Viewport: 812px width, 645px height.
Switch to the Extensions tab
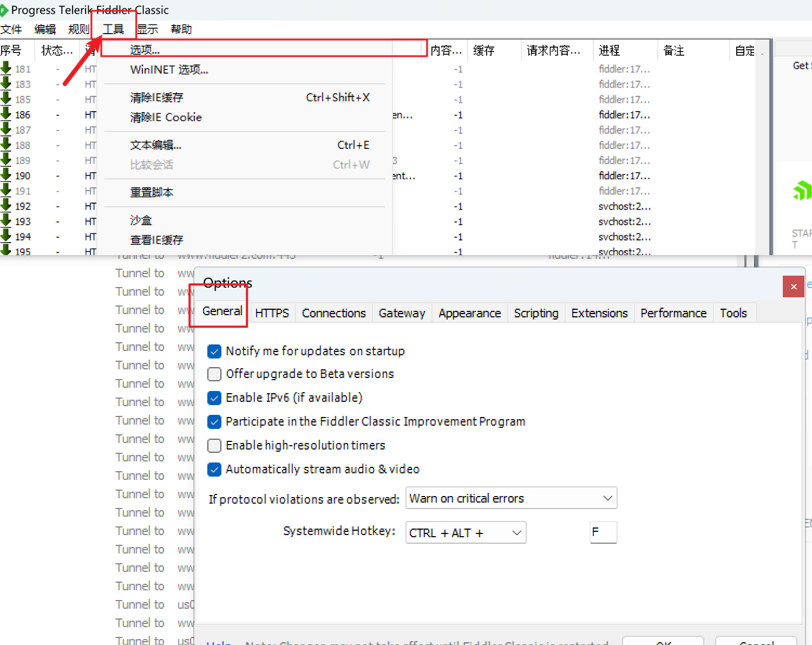pyautogui.click(x=599, y=314)
